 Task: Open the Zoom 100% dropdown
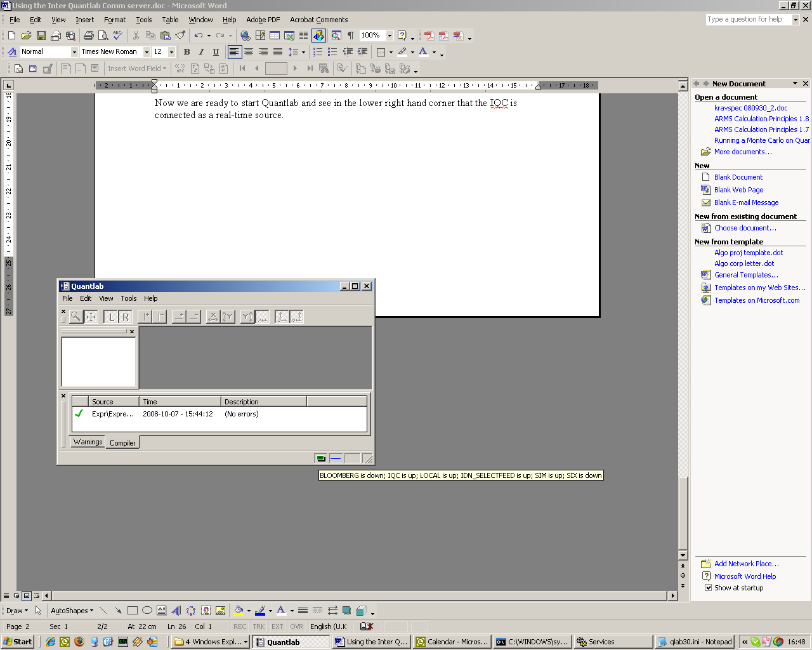pyautogui.click(x=390, y=36)
